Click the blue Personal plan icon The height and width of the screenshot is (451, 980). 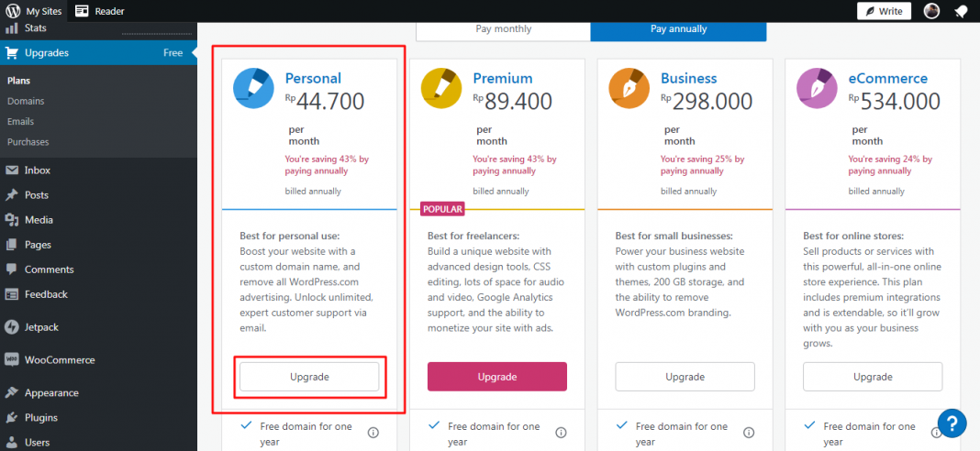point(254,88)
